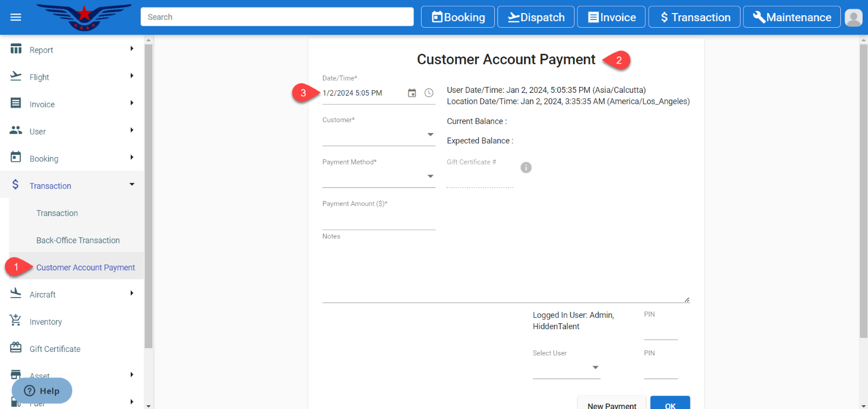Viewport: 868px width, 409px height.
Task: Click the Inventory cart icon in sidebar
Action: pos(16,321)
